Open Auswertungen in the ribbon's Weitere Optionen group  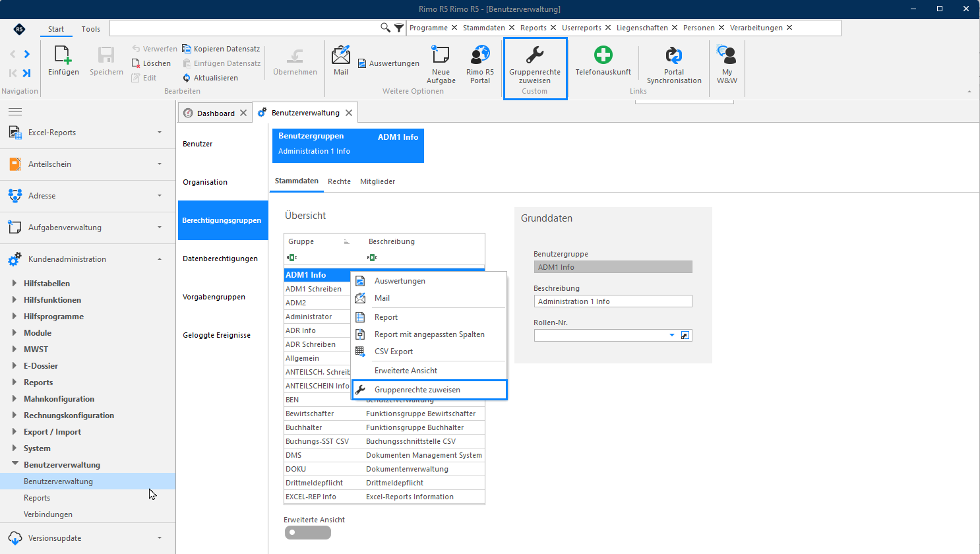coord(388,63)
